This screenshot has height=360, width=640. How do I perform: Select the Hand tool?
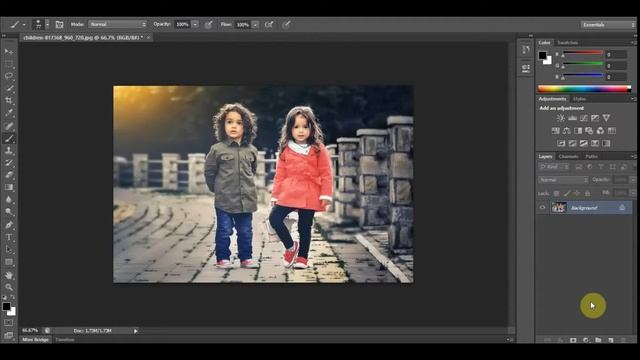9,276
